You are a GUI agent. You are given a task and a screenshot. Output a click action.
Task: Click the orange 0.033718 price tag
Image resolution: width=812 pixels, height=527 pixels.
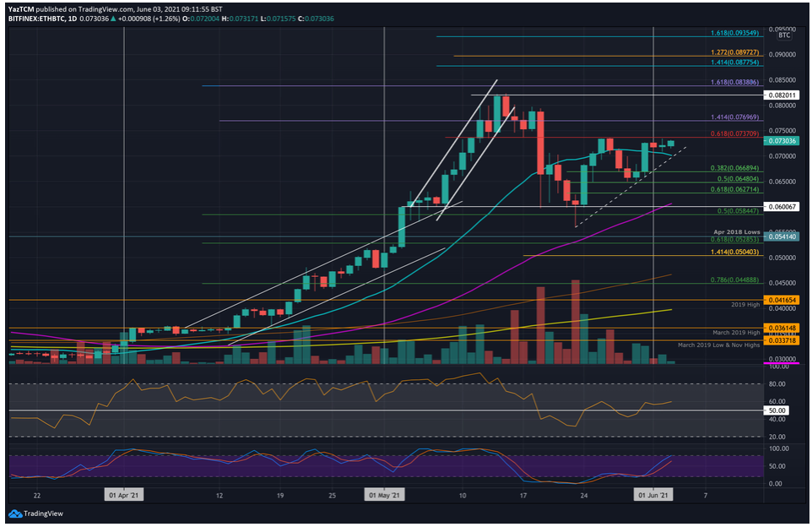click(781, 340)
